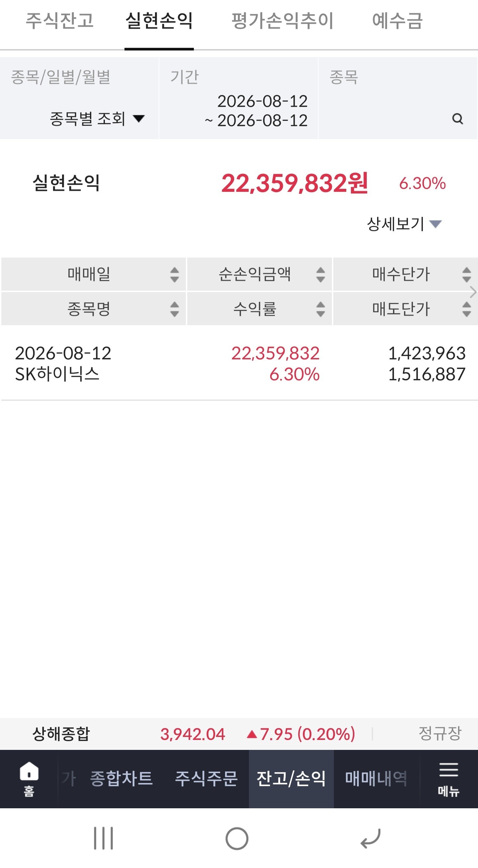The width and height of the screenshot is (478, 868).
Task: Open the 종목별 조회 dropdown
Action: 97,118
